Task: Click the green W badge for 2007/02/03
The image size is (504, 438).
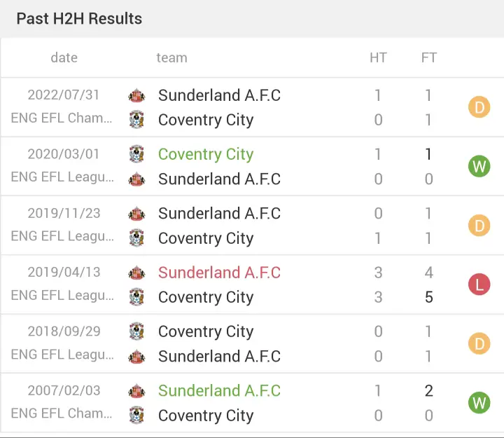Action: click(479, 402)
